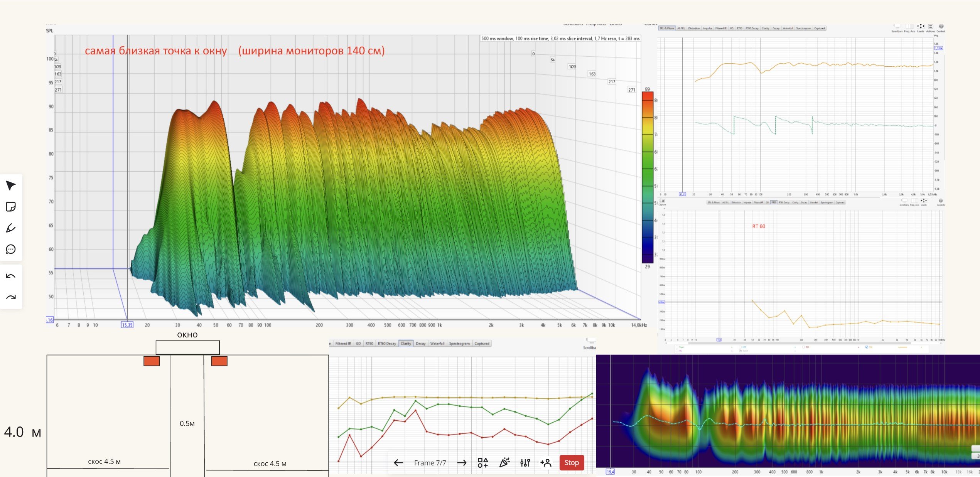Open the comment tool
The width and height of the screenshot is (980, 477).
11,249
